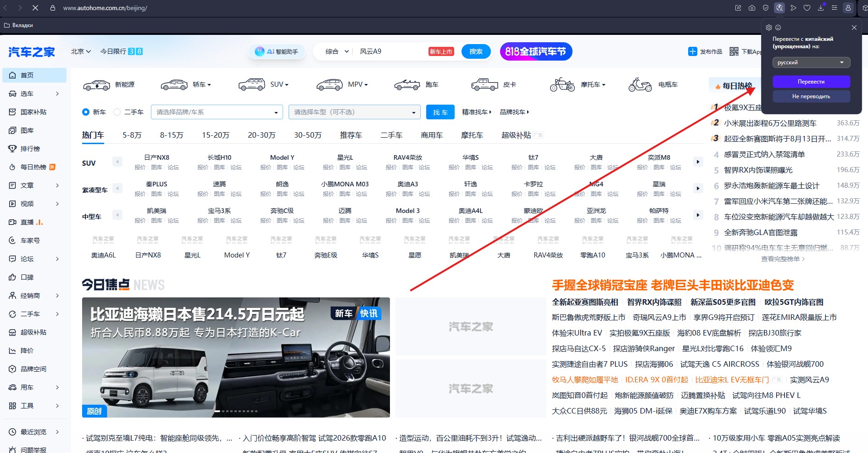Click the blue plus 发布作品 icon

click(693, 51)
